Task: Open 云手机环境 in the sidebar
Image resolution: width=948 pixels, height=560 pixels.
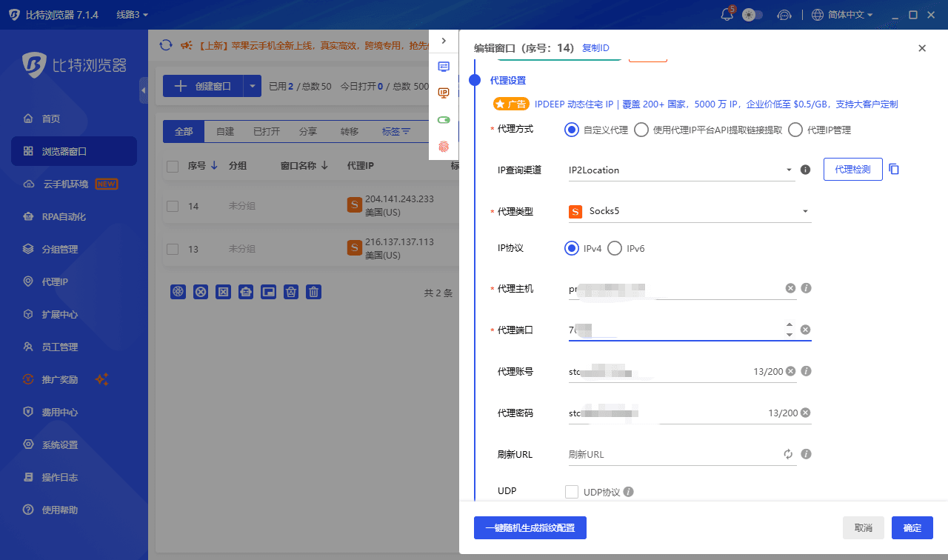Action: 74,184
